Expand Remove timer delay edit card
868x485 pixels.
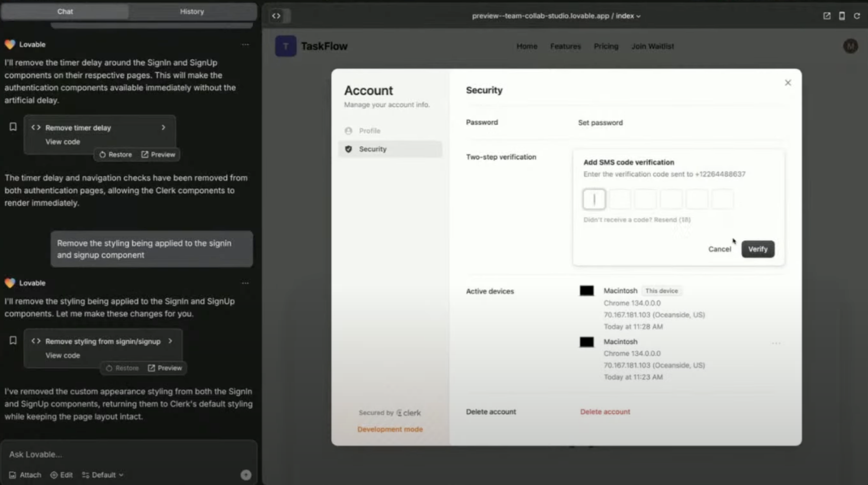pos(163,127)
